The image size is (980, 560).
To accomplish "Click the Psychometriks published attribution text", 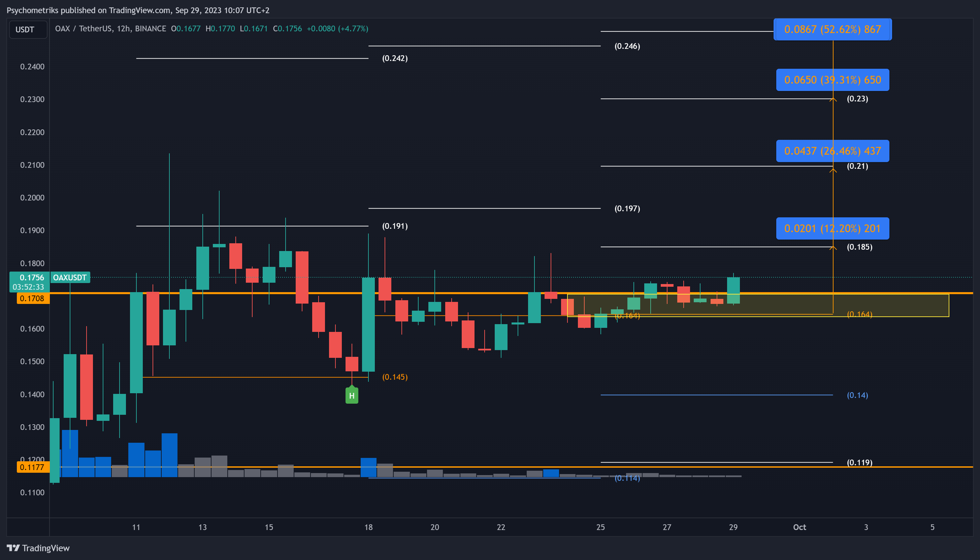I will 138,10.
